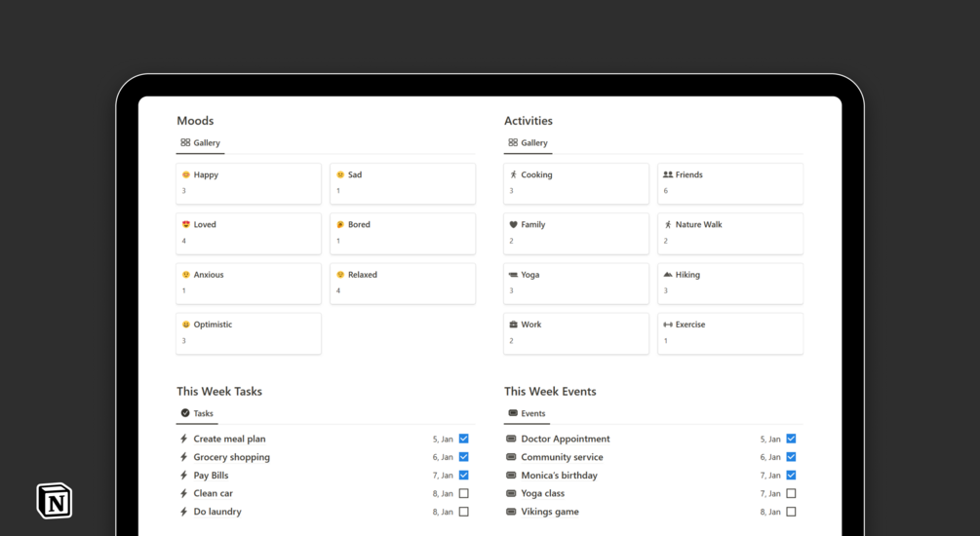Click the Relaxed mood emoji icon
Image resolution: width=980 pixels, height=536 pixels.
coord(340,274)
